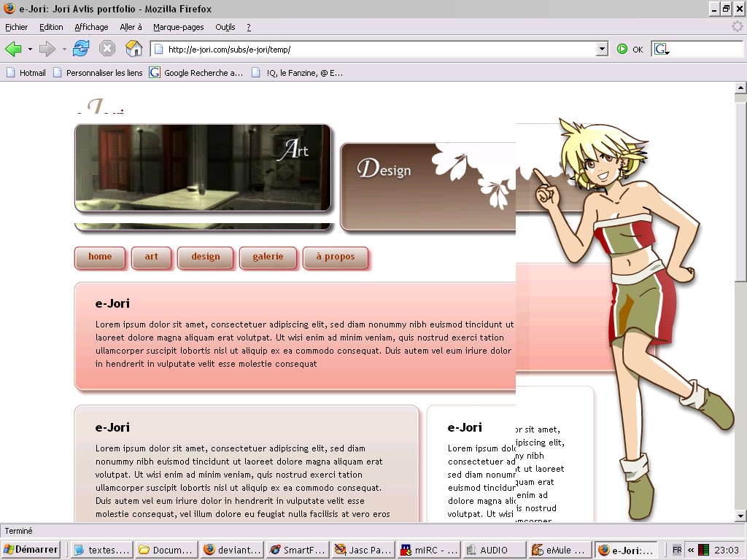Click the à propos navigation button
747x560 pixels.
point(336,257)
